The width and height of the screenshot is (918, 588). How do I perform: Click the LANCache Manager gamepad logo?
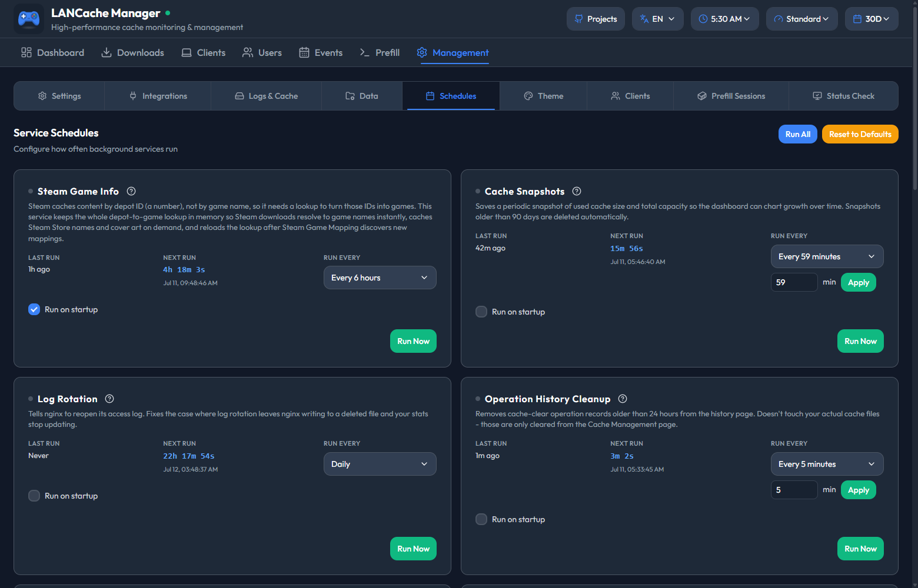(x=29, y=19)
